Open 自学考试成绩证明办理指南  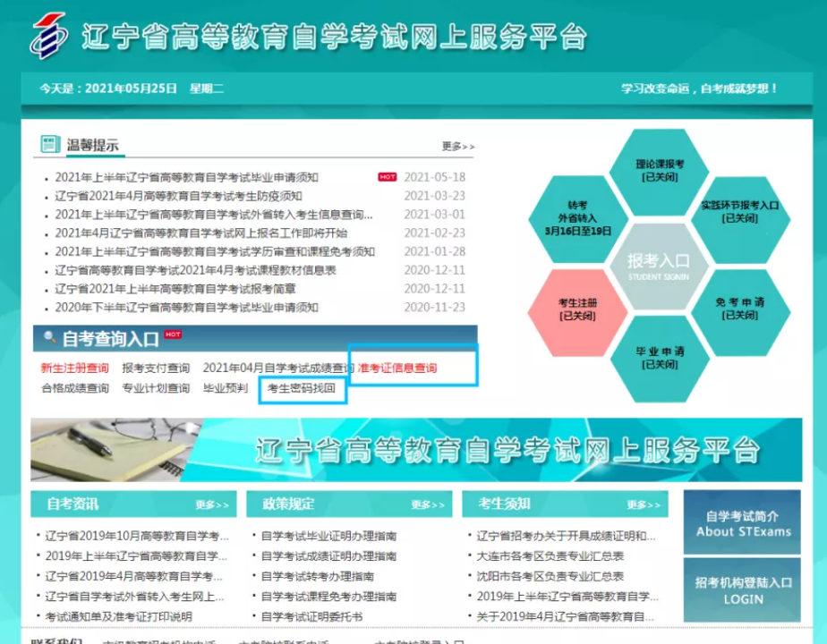click(328, 556)
